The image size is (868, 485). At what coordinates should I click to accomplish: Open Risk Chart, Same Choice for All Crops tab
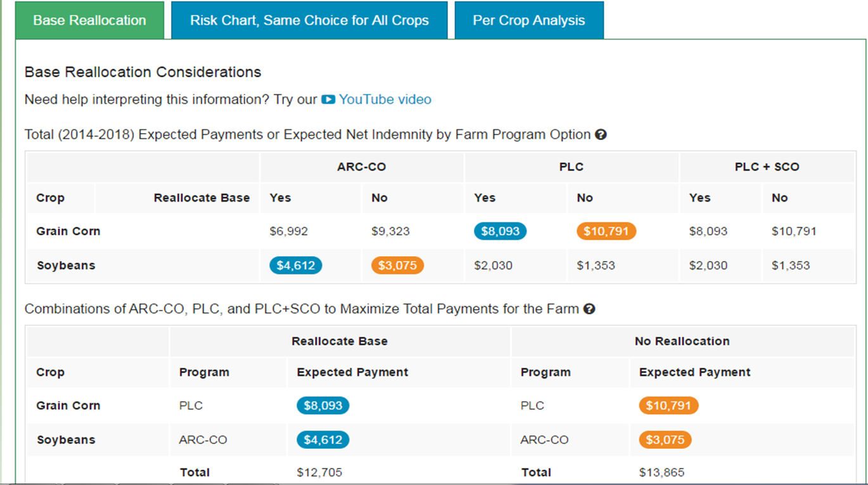[x=309, y=20]
